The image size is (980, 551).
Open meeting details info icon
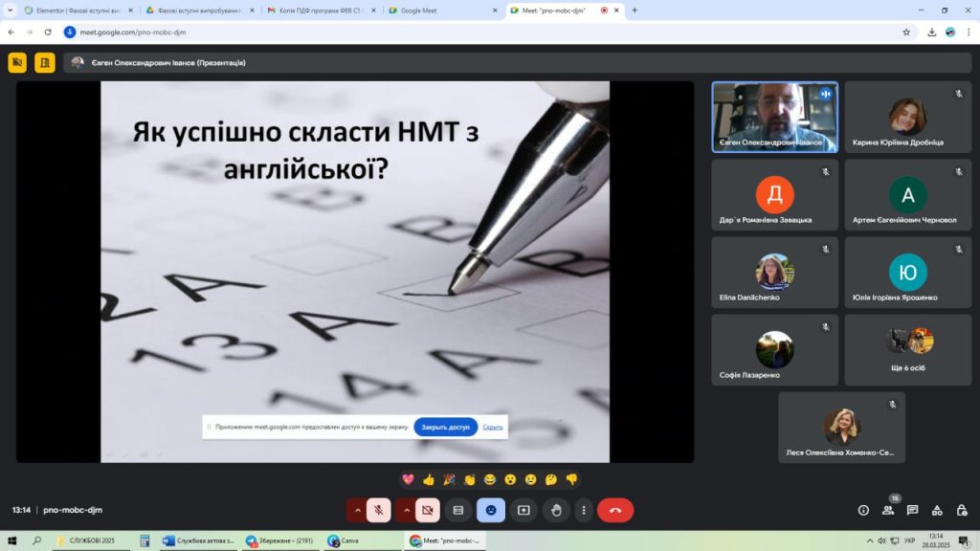tap(863, 510)
